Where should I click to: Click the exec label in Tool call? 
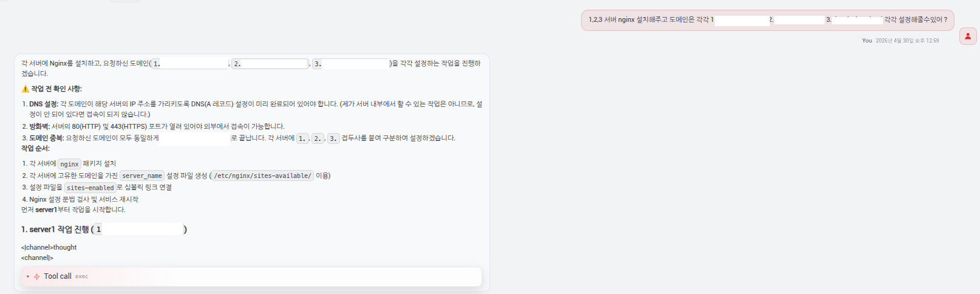click(x=81, y=276)
